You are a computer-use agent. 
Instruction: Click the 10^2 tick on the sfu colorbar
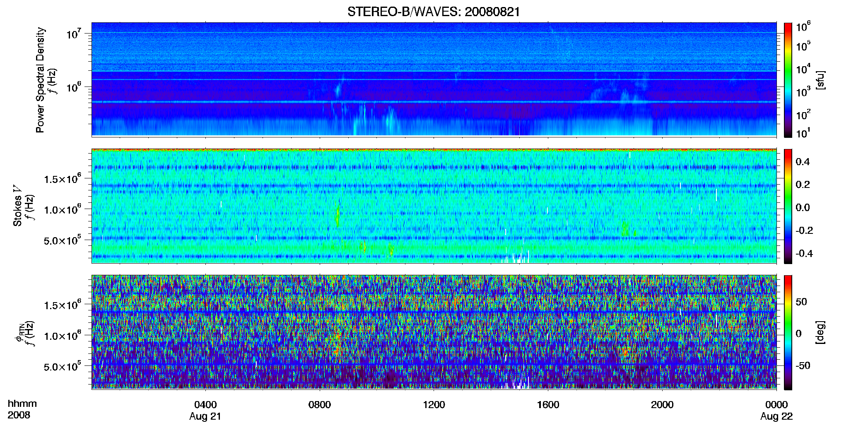point(803,115)
